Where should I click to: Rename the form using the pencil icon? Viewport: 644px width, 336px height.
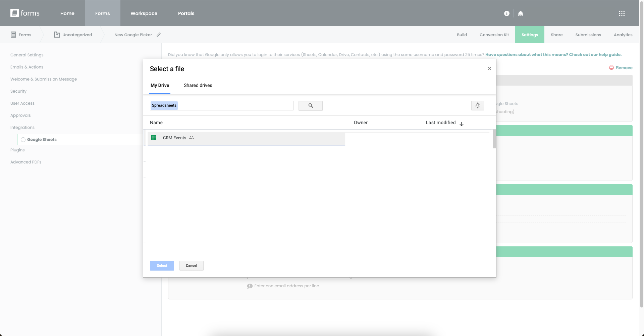pos(158,35)
